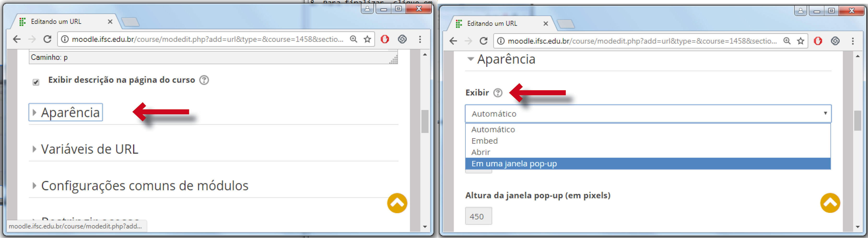Click scroll-to-top orange button in left window

(x=397, y=203)
